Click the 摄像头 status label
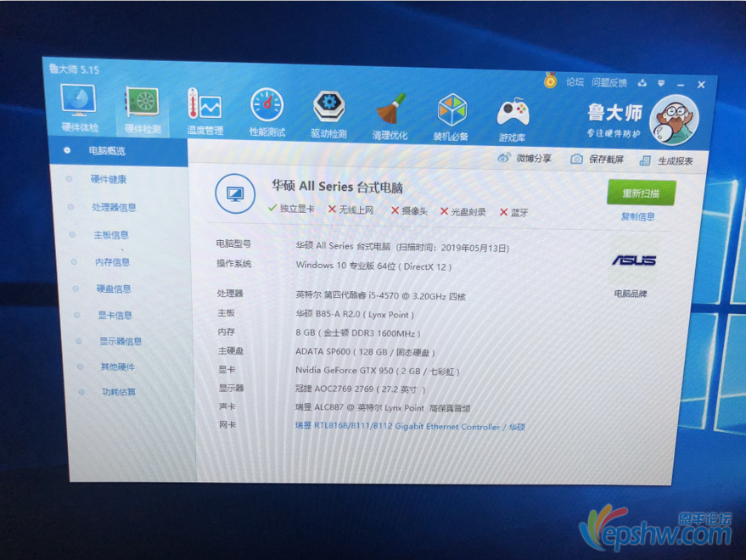Viewport: 746px width, 560px height. [409, 210]
